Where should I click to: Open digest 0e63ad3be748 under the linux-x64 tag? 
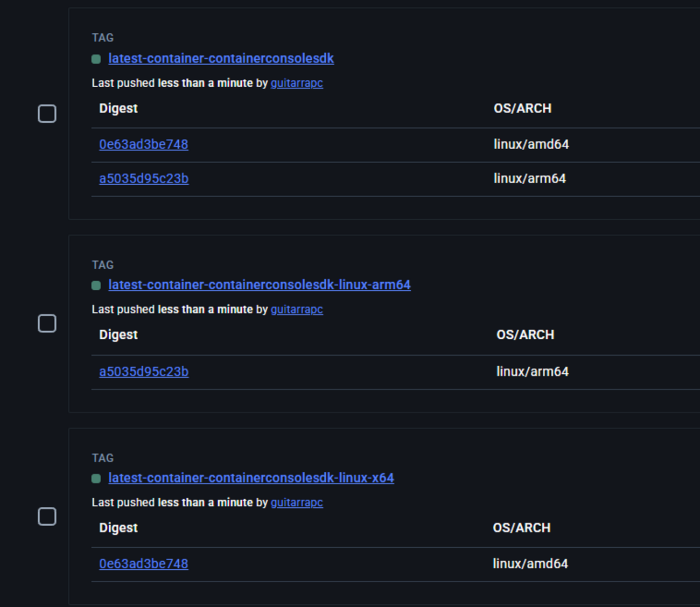(144, 563)
